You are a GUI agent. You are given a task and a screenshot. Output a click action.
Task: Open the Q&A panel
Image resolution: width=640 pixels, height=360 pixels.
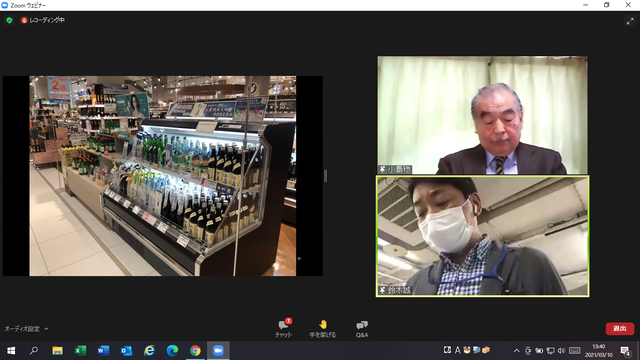[362, 329]
